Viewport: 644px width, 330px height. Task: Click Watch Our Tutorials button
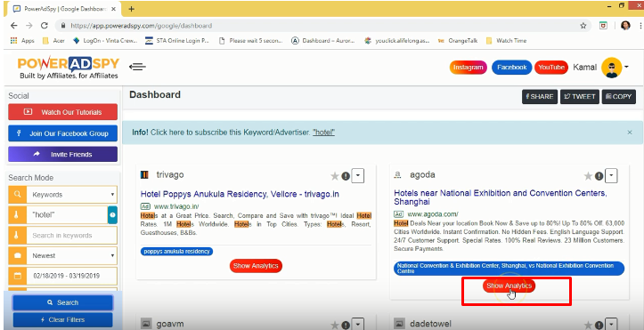pos(62,112)
